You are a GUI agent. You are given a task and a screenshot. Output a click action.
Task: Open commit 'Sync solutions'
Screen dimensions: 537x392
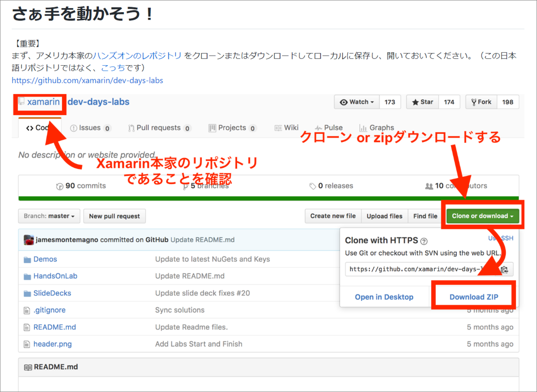tap(180, 310)
